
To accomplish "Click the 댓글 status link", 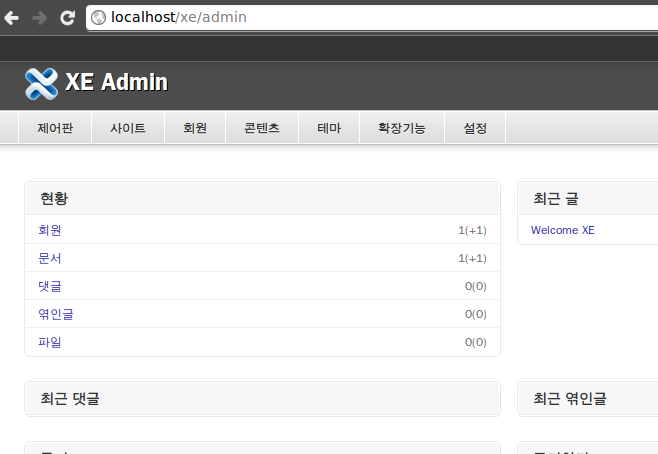I will (50, 286).
